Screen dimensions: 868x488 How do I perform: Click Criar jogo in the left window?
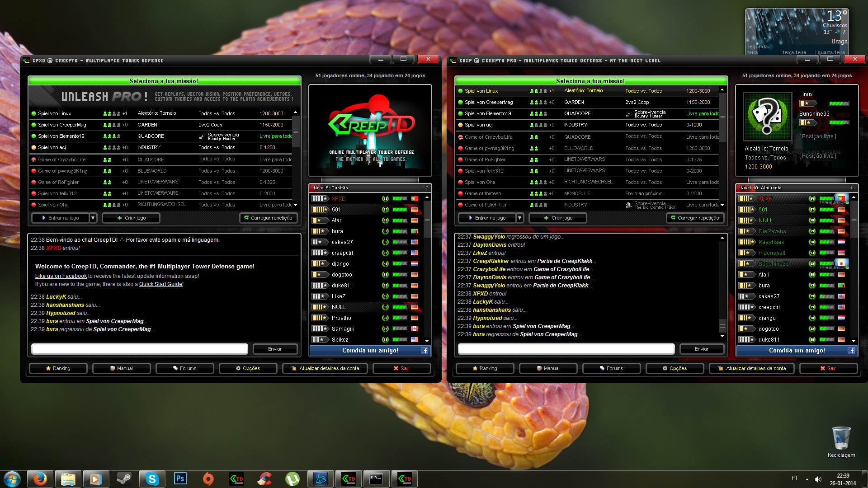131,218
